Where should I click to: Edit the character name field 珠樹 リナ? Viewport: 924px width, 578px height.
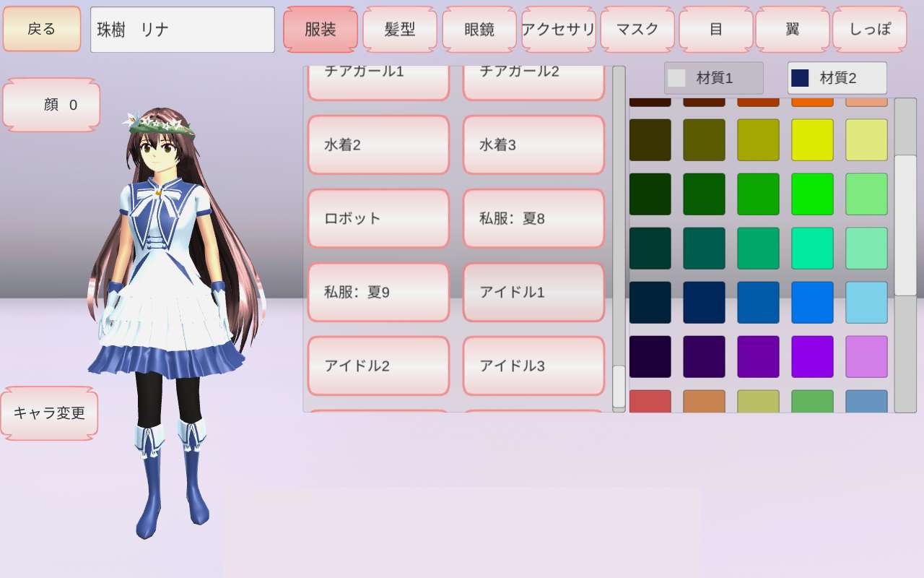(x=183, y=30)
